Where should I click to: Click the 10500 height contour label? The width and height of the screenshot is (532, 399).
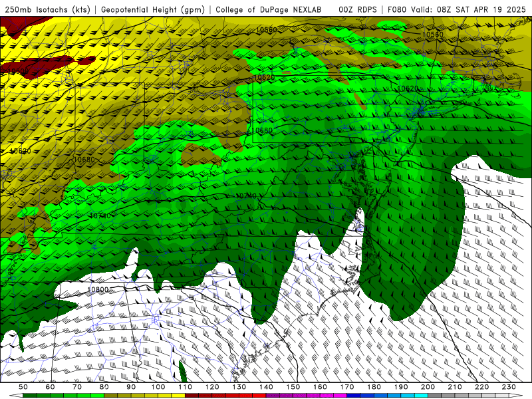click(x=18, y=71)
